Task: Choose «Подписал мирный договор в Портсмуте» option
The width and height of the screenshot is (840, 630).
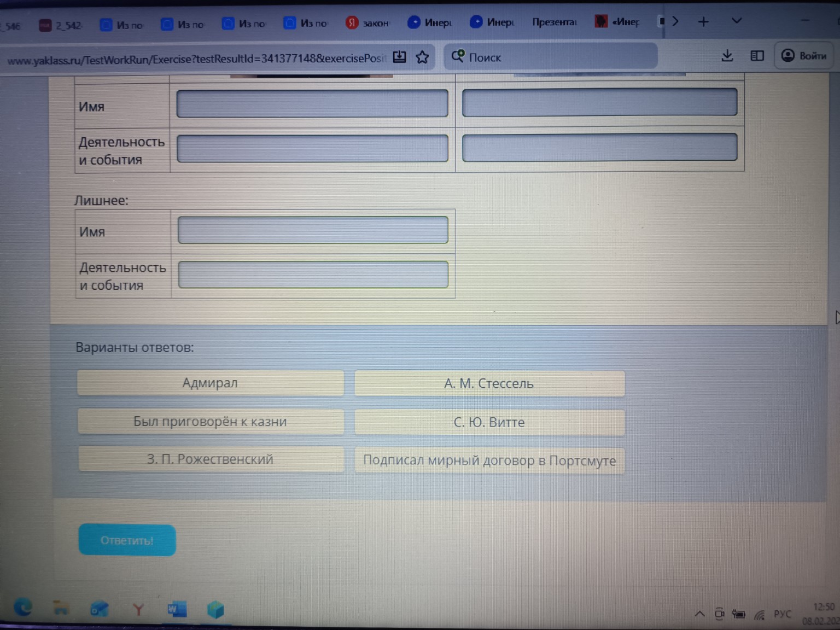Action: coord(489,460)
